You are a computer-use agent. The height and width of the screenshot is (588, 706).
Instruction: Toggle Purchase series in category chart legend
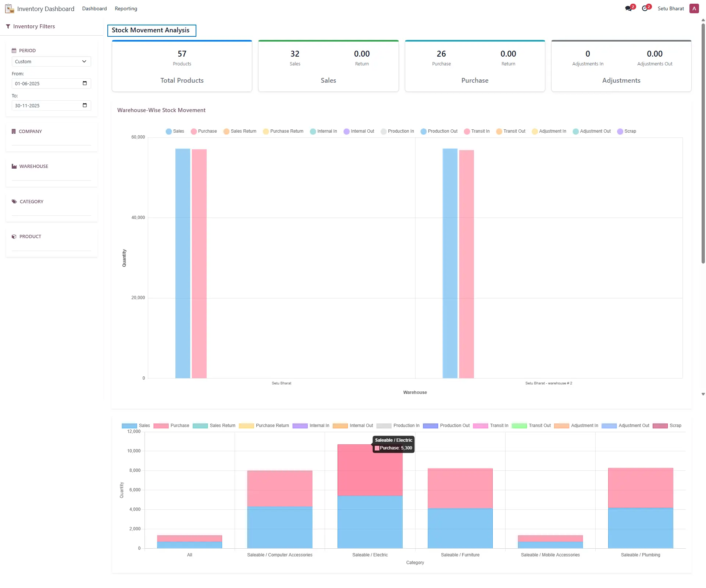(171, 426)
